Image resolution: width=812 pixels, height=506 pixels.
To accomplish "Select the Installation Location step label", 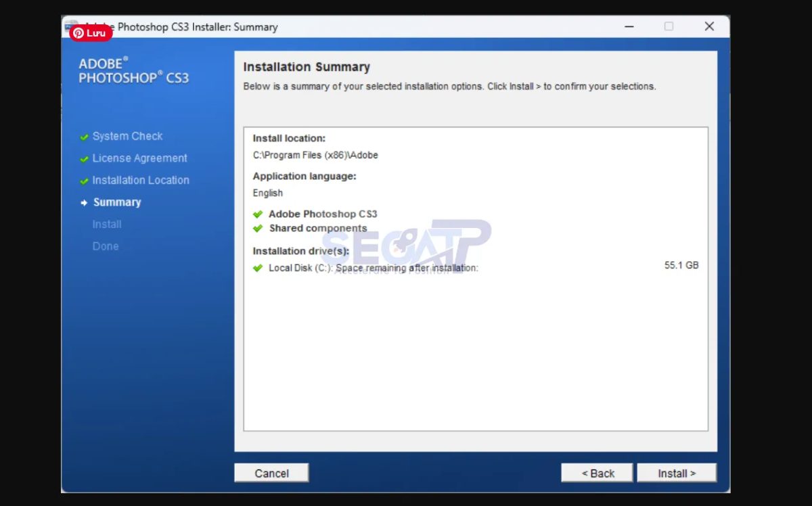I will tap(141, 181).
